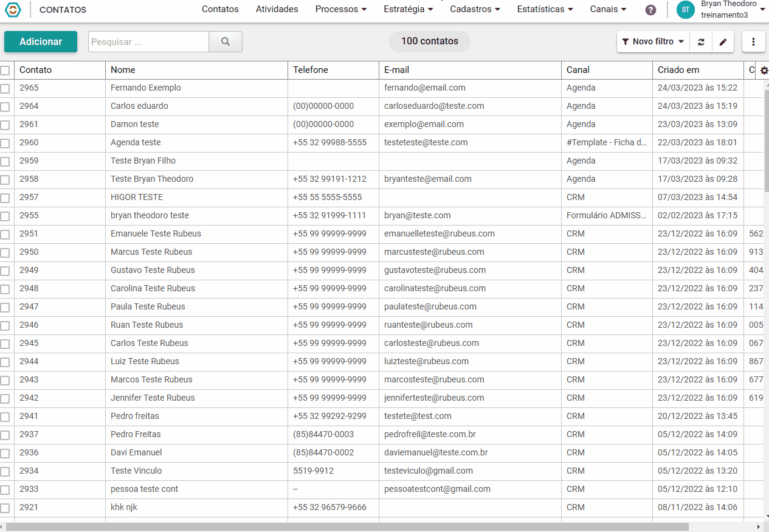
Task: Click the 100 contatos counter badge
Action: pos(430,41)
